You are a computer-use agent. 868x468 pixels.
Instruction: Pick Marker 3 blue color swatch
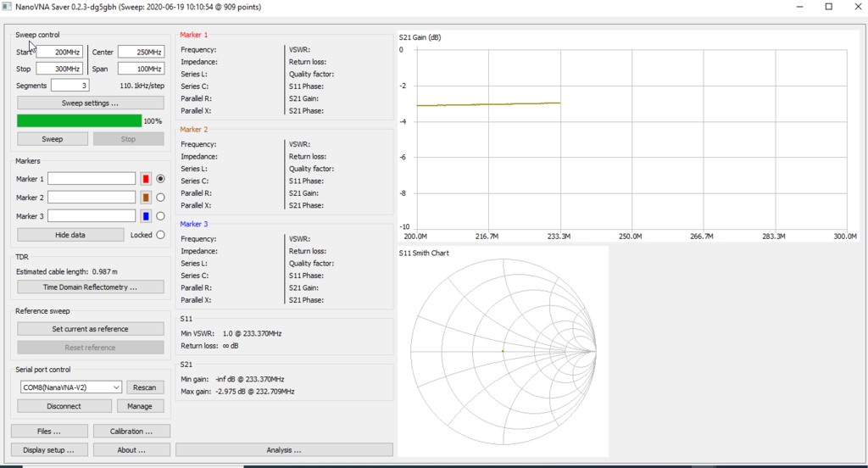146,216
